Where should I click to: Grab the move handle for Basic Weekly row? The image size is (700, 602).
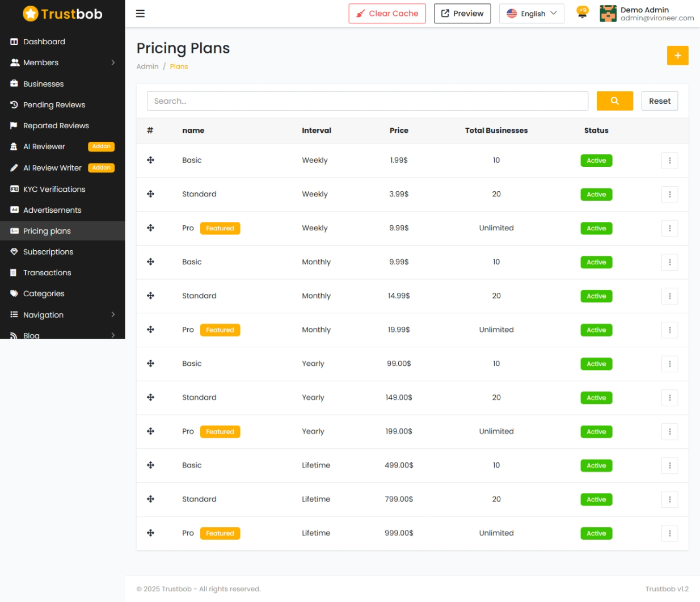coord(150,161)
